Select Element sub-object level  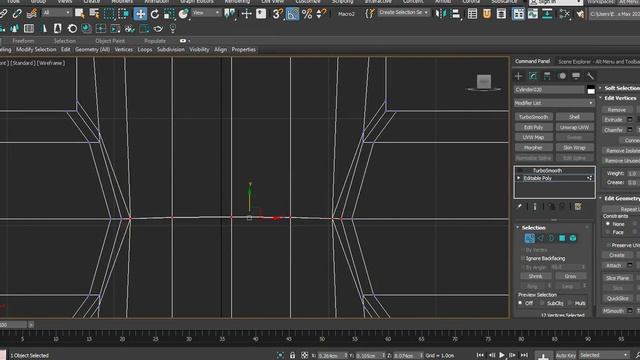[x=573, y=238]
